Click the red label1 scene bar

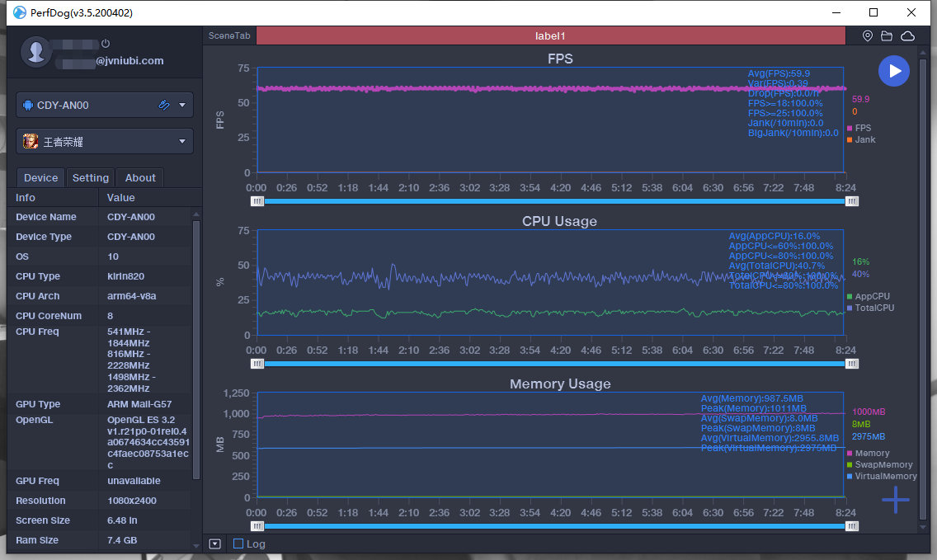[x=550, y=36]
